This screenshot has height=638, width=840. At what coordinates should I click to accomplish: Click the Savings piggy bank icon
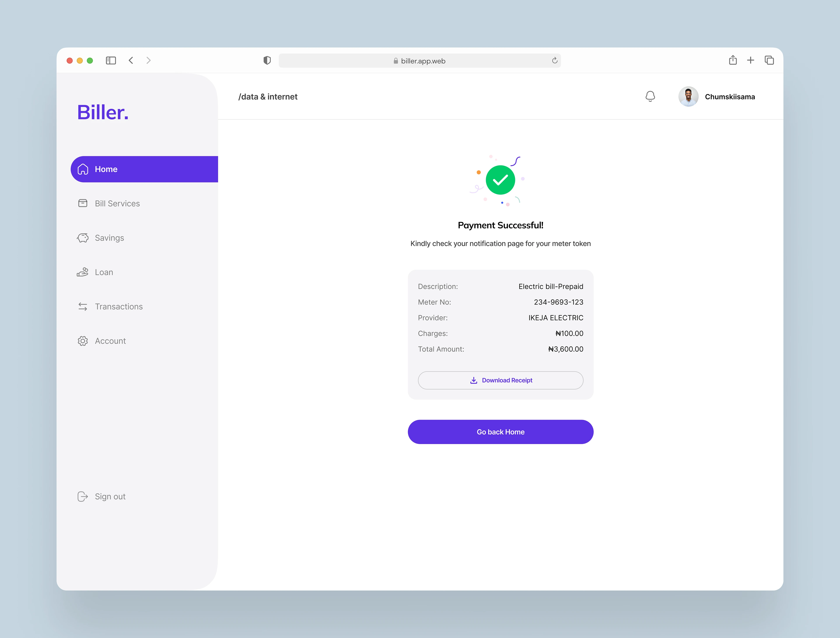pos(83,238)
